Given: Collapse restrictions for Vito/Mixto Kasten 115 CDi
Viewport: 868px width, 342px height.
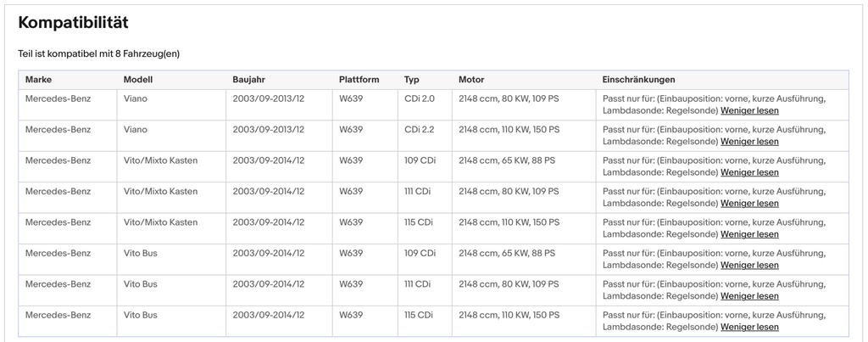Looking at the screenshot, I should (x=749, y=234).
